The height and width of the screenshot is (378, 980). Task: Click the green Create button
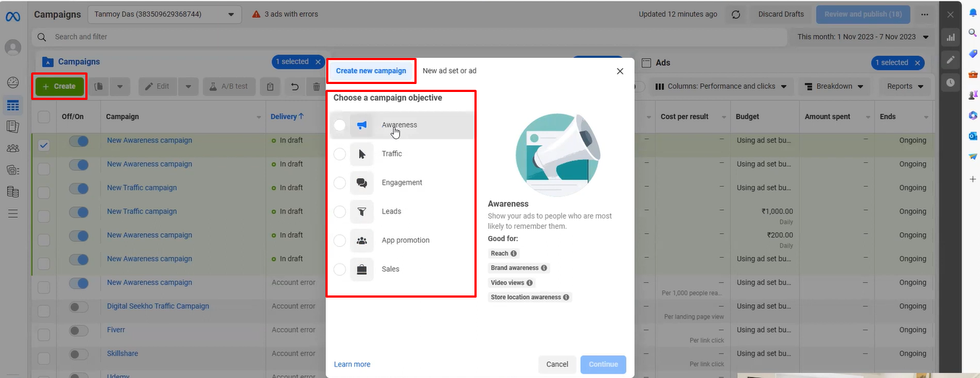pos(59,86)
